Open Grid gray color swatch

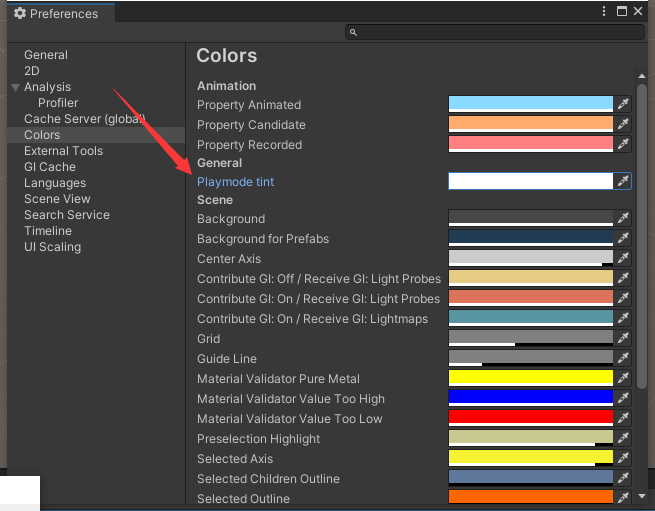531,338
